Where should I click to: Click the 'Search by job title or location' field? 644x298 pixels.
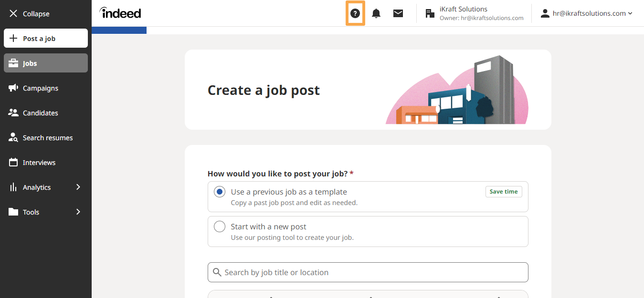[x=368, y=272]
